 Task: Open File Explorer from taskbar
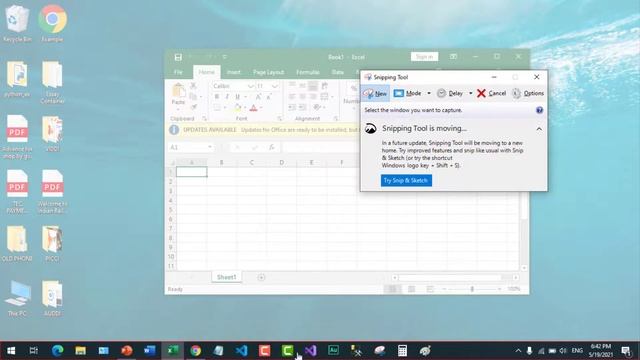(x=80, y=351)
